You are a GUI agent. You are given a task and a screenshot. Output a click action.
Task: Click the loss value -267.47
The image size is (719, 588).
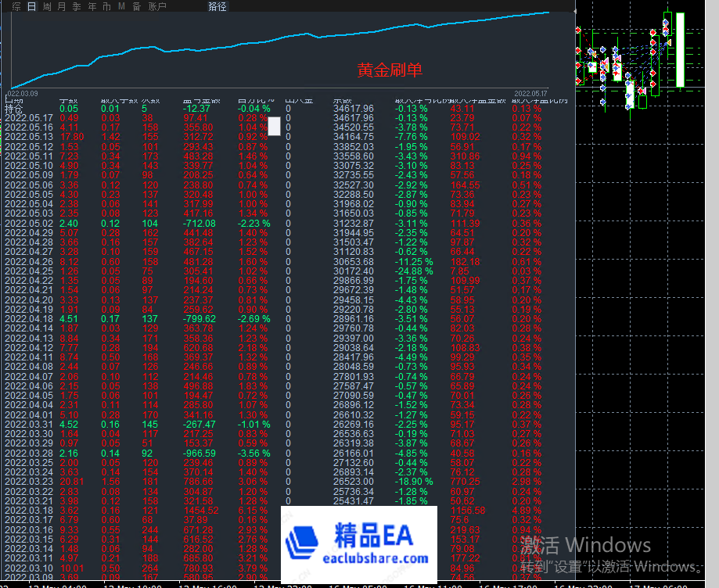[x=199, y=425]
